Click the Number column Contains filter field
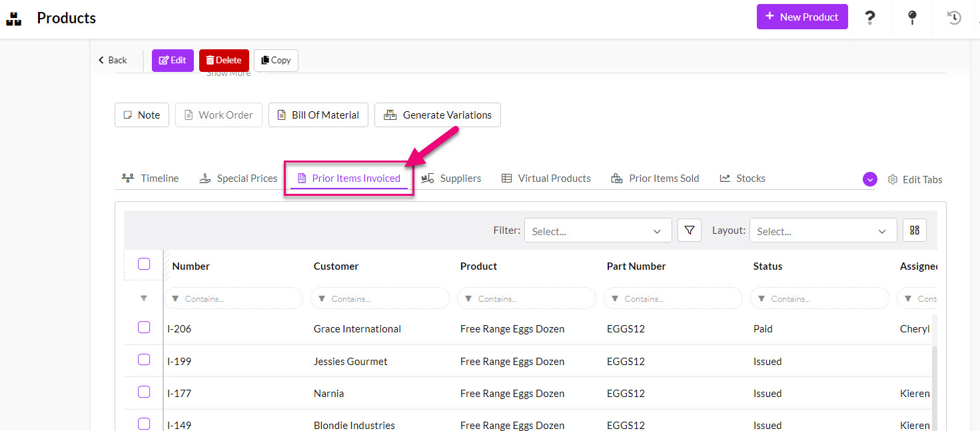This screenshot has height=431, width=980. 234,298
